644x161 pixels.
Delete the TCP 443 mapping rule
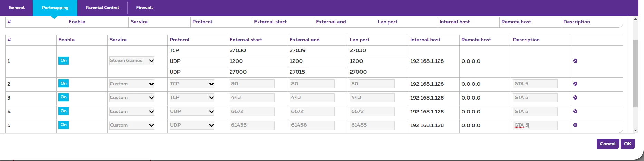click(x=575, y=98)
